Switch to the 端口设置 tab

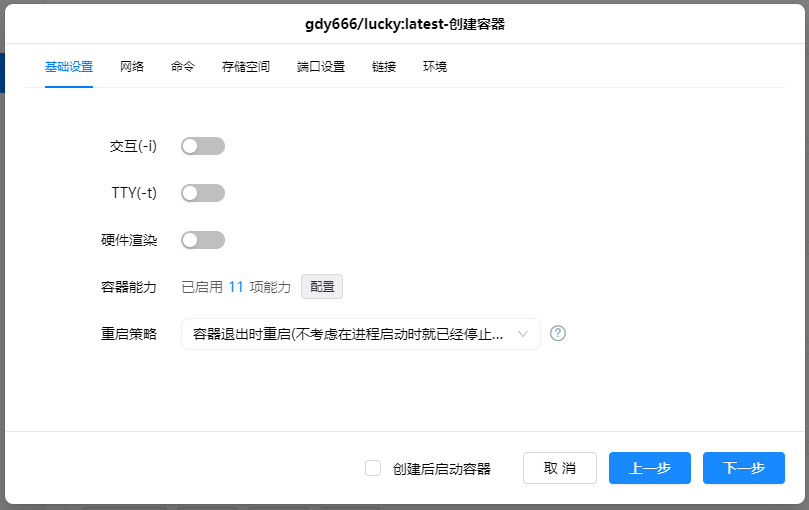coord(321,67)
